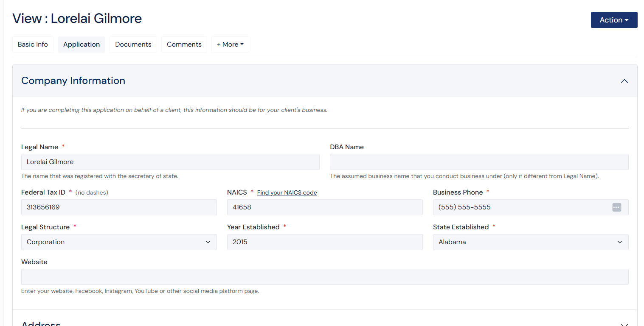Click the chevron on Company Information header
644x326 pixels.
pos(624,81)
